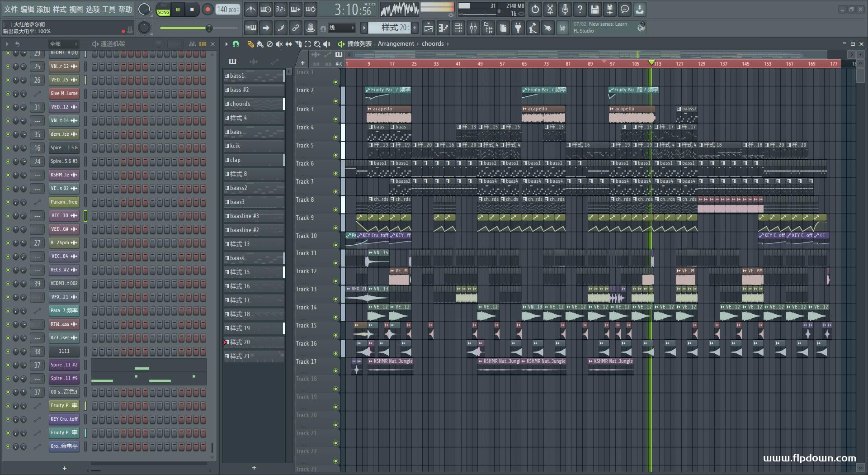
Task: Open the playlist menu arrow beside magnet
Action: pos(226,44)
